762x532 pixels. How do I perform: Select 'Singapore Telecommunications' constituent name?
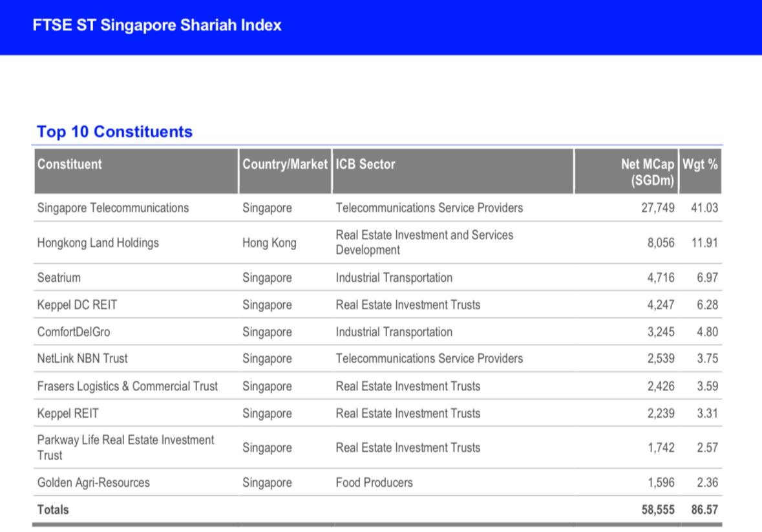[112, 208]
